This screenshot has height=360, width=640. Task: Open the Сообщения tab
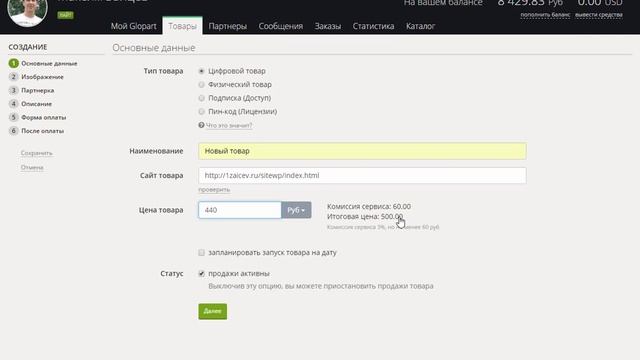click(x=280, y=26)
